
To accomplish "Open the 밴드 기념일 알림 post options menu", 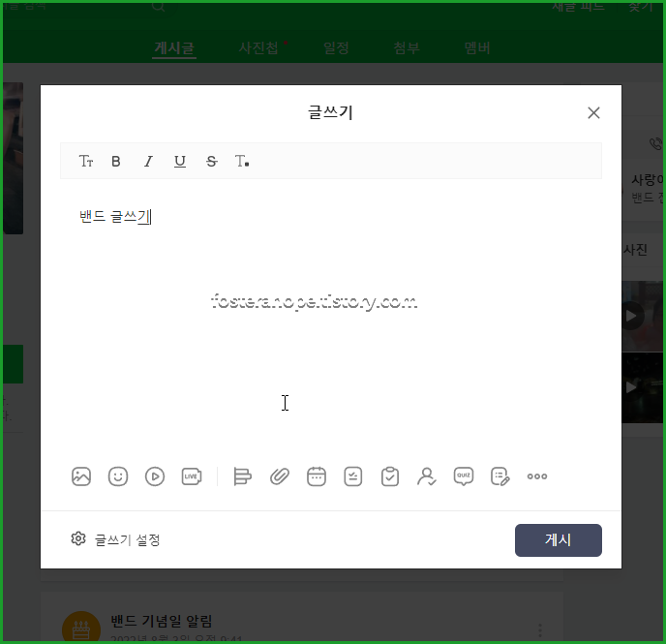I will 539,630.
